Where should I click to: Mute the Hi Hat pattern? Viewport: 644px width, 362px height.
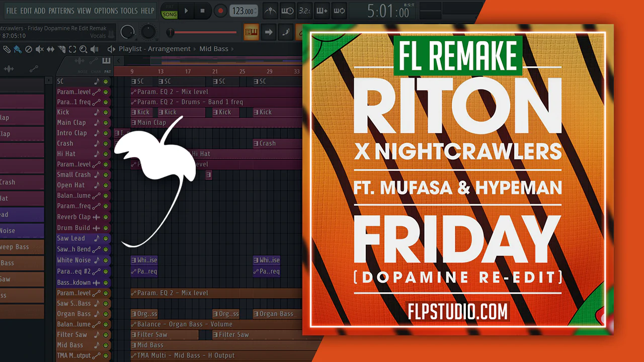pos(106,154)
